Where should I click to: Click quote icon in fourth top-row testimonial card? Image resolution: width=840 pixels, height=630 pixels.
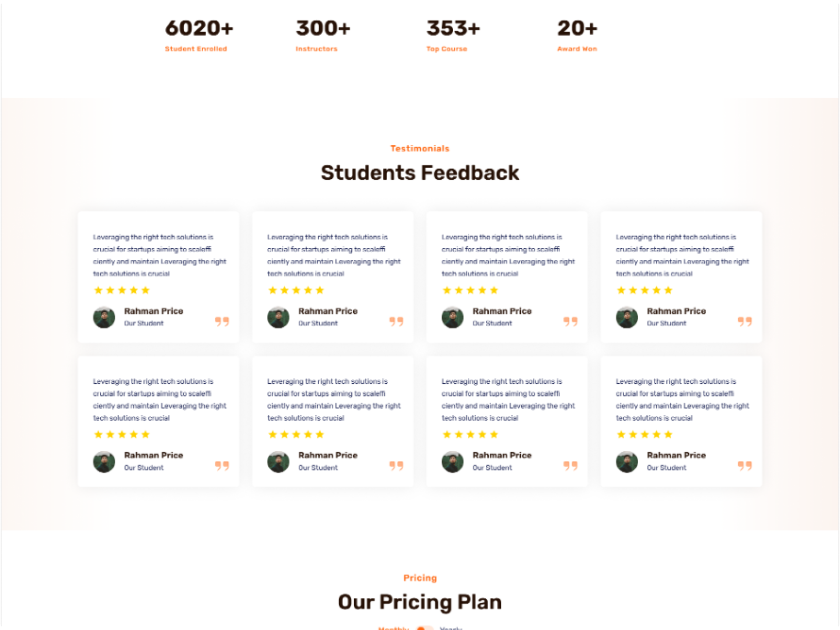(745, 321)
